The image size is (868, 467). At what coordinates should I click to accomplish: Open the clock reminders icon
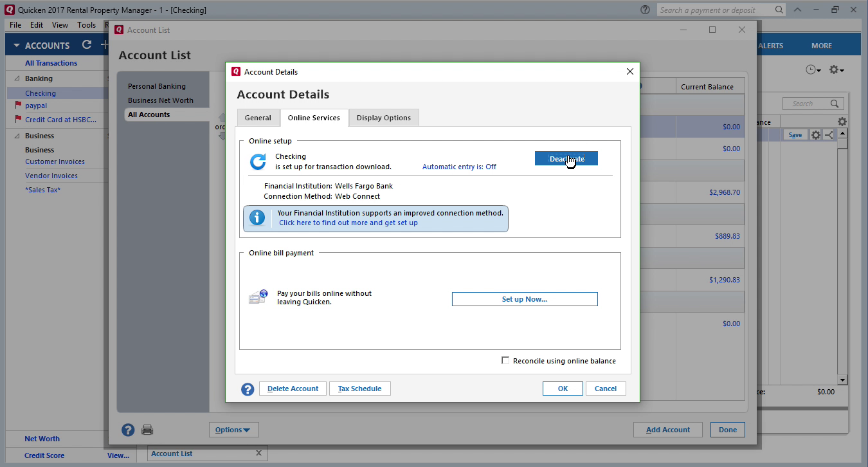pos(813,69)
